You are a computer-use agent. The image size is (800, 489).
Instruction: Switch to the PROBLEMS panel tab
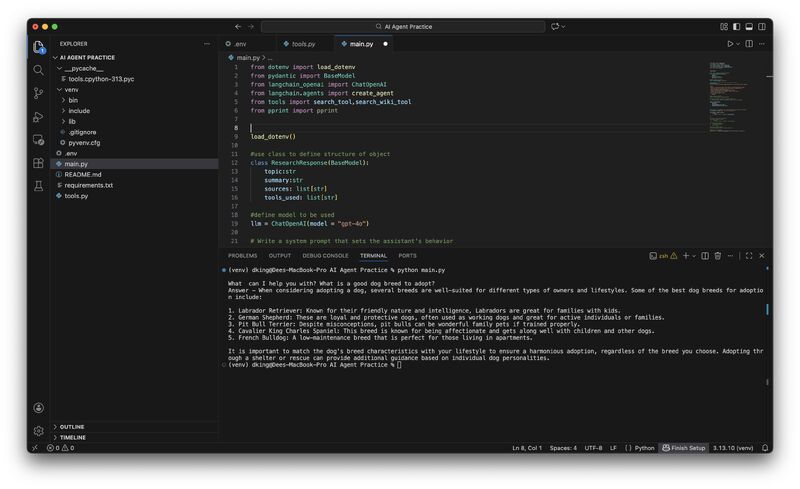tap(242, 256)
